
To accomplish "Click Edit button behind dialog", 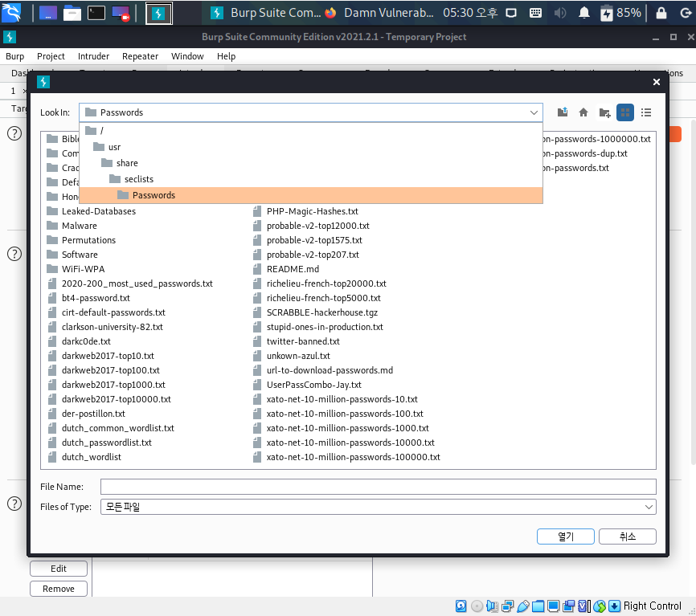I will [x=59, y=569].
